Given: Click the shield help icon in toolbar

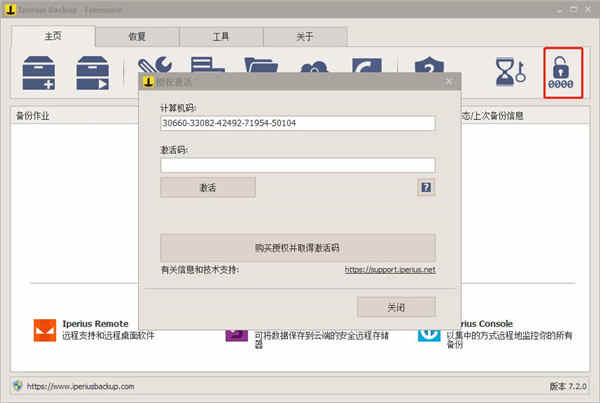Looking at the screenshot, I should [x=429, y=64].
